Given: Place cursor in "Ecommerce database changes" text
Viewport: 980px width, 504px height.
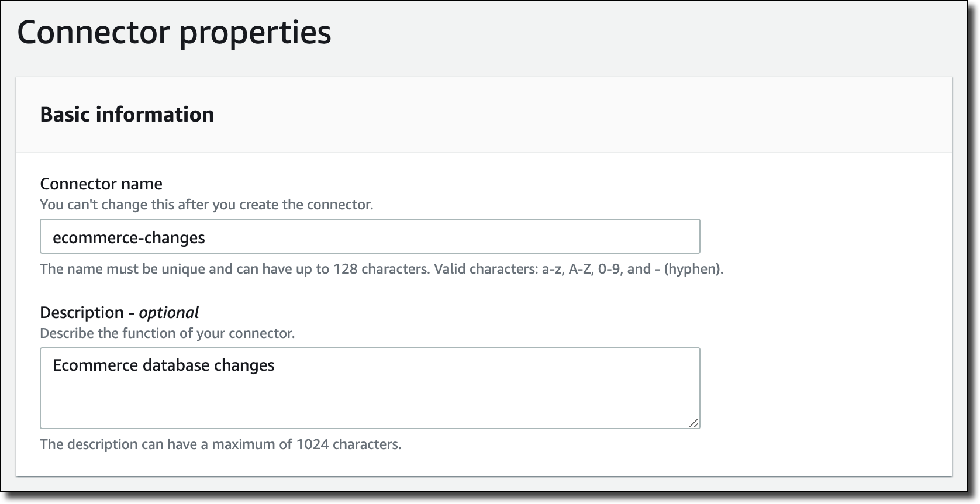Looking at the screenshot, I should (164, 365).
